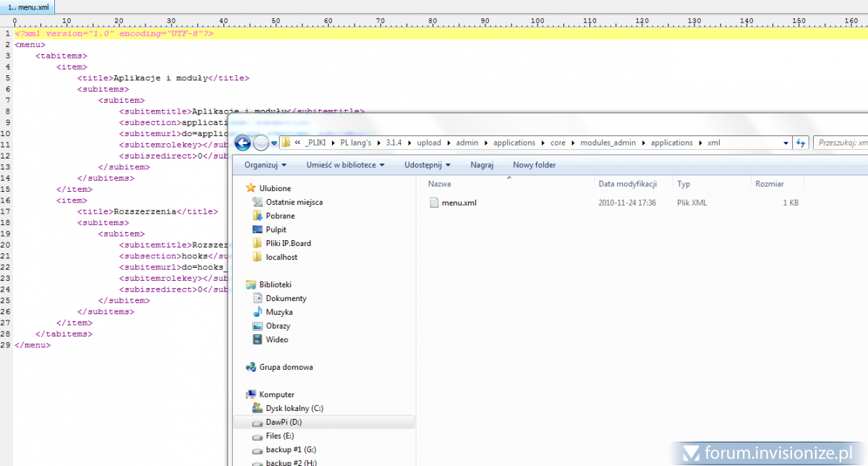
Task: Navigate to modules_admin in address path
Action: coord(608,143)
